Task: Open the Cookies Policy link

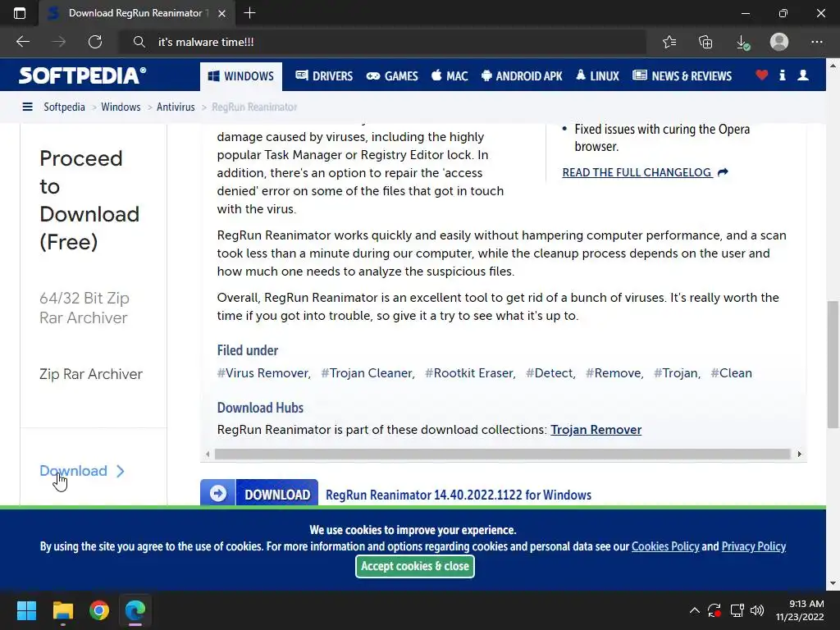Action: 665,546
